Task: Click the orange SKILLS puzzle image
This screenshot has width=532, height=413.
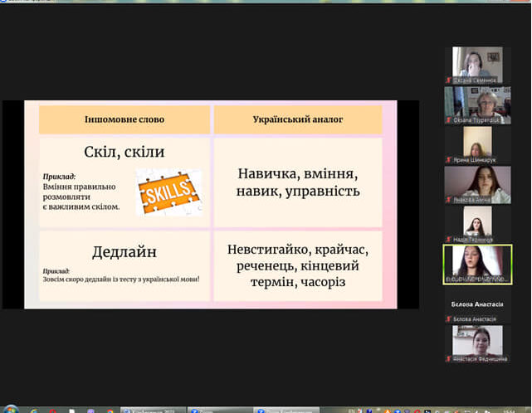Action: 168,192
